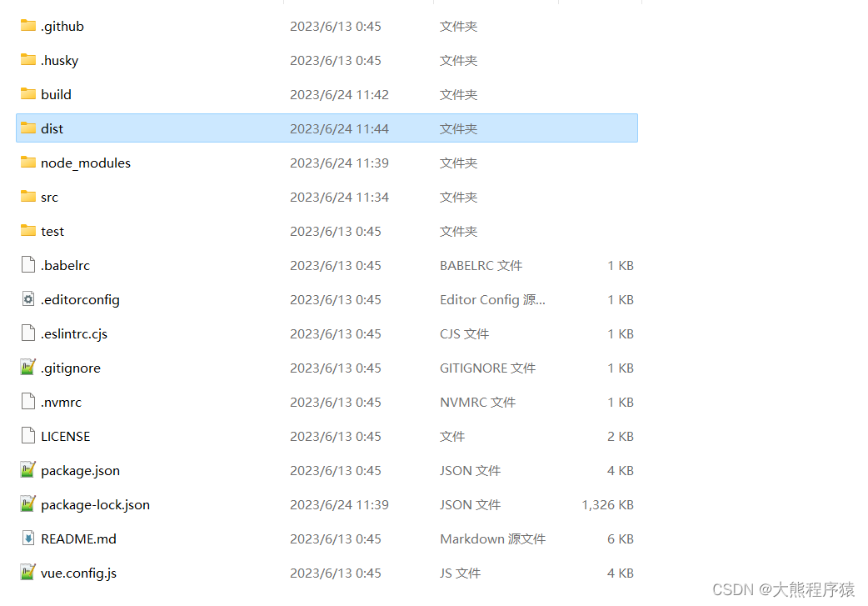The image size is (868, 606).
Task: Click the README.md file icon
Action: (x=27, y=538)
